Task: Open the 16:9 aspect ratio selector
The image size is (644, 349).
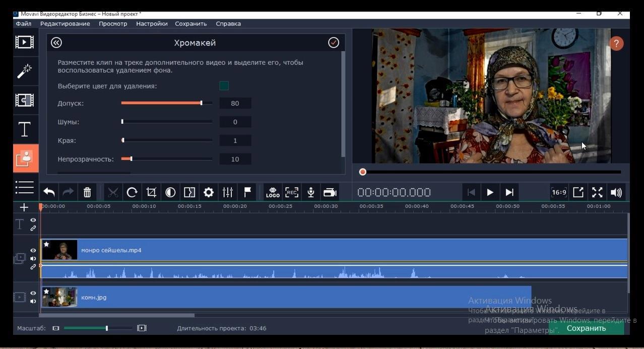Action: coord(559,192)
